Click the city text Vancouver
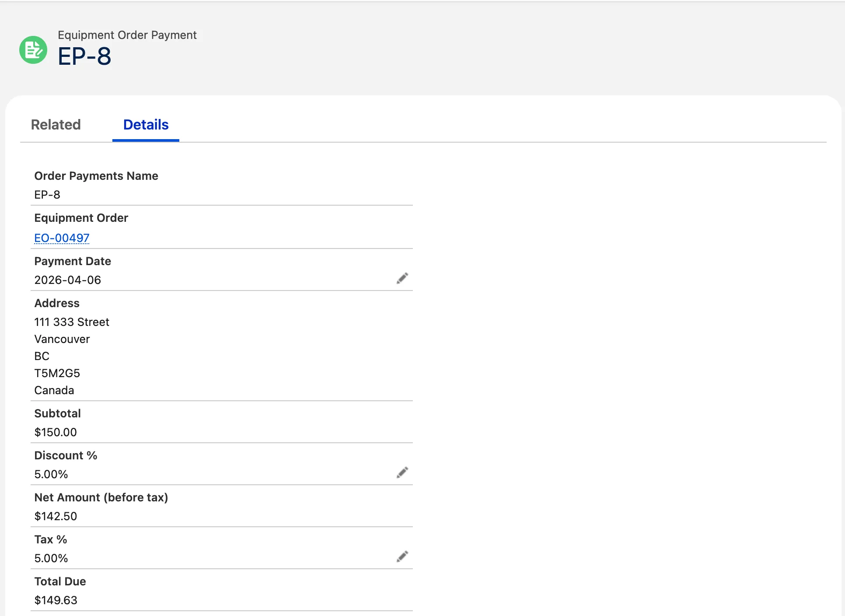This screenshot has height=616, width=845. tap(62, 339)
